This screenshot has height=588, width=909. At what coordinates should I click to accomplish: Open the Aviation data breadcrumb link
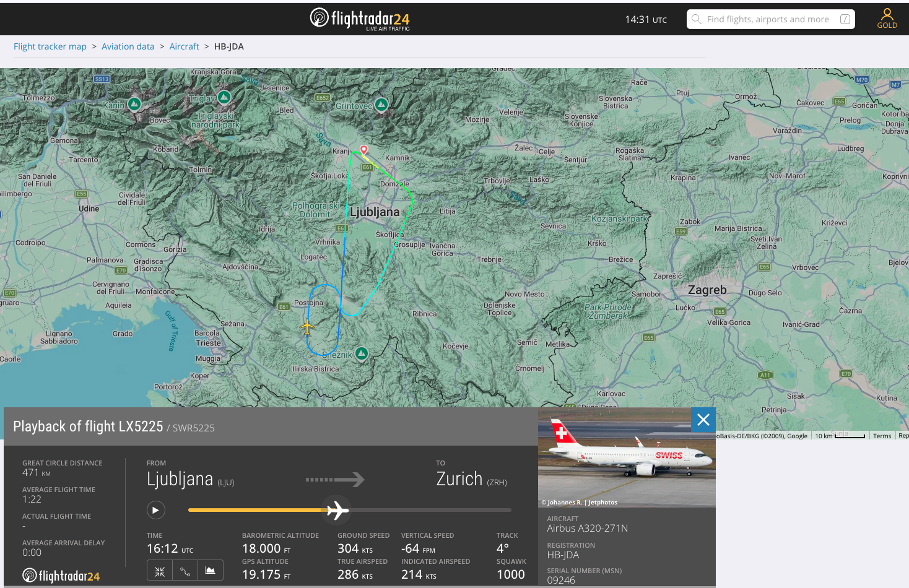[128, 46]
